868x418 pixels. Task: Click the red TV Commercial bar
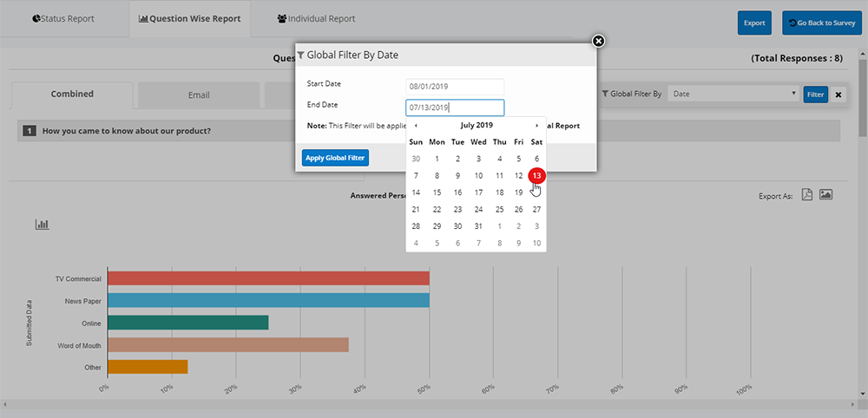pyautogui.click(x=268, y=278)
